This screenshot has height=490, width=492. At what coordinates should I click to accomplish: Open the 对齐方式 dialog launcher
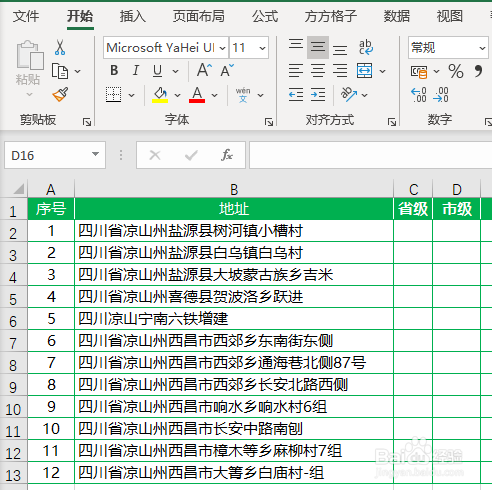click(392, 122)
